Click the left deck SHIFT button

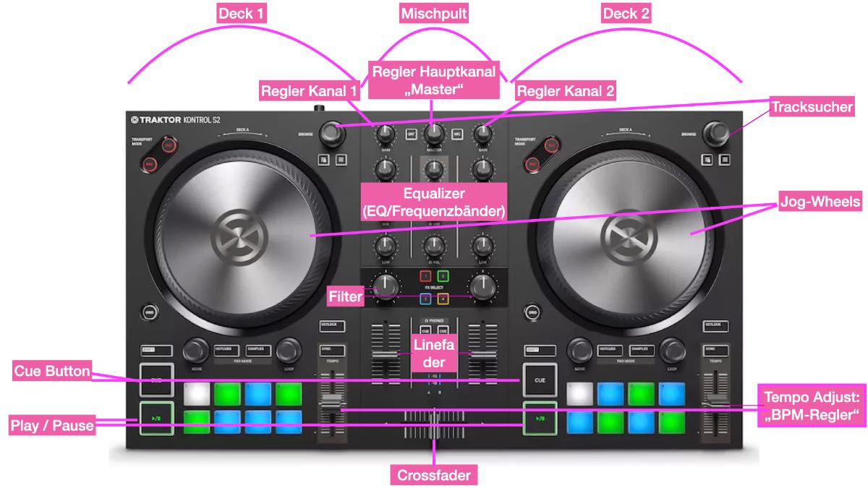tap(157, 350)
